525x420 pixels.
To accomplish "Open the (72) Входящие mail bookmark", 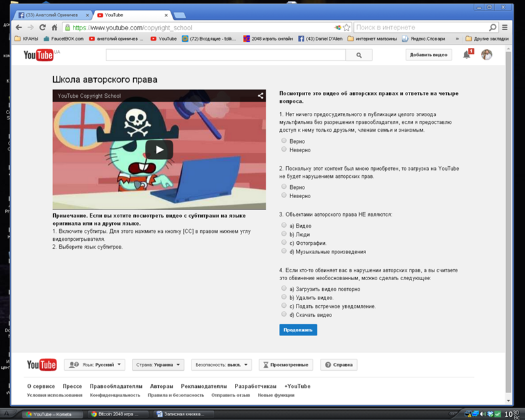I will point(209,39).
